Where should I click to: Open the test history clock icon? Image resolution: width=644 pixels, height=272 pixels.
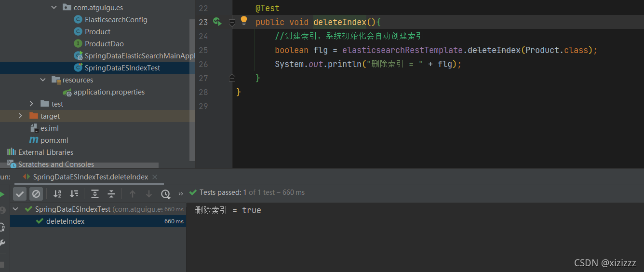tap(165, 194)
